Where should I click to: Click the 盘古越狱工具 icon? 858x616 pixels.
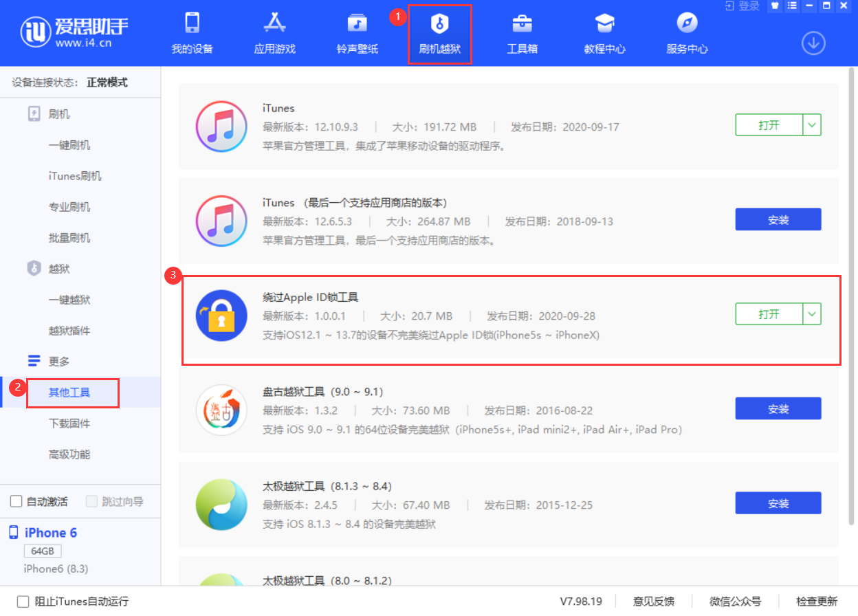[221, 410]
